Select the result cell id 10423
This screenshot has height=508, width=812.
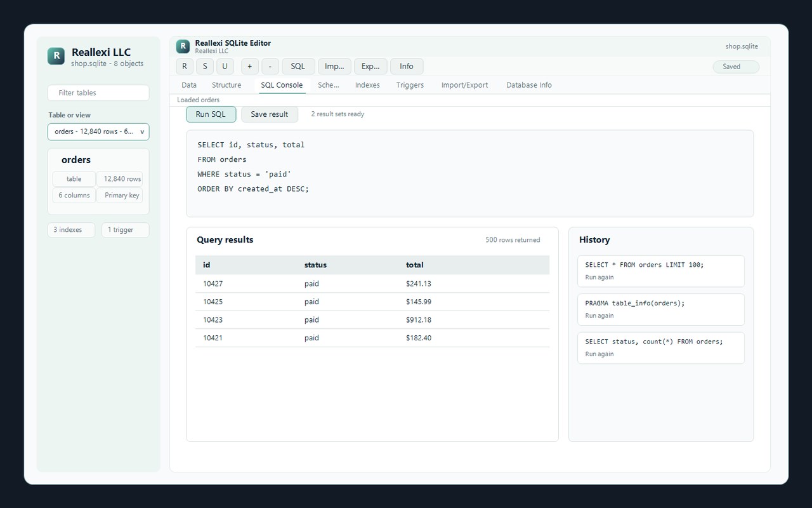coord(213,320)
